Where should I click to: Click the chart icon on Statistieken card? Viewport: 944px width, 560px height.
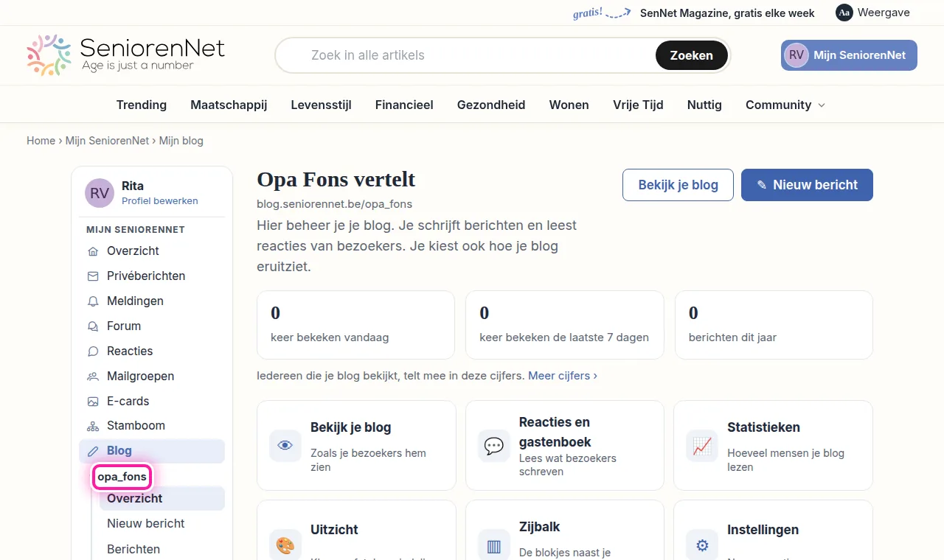pyautogui.click(x=702, y=446)
